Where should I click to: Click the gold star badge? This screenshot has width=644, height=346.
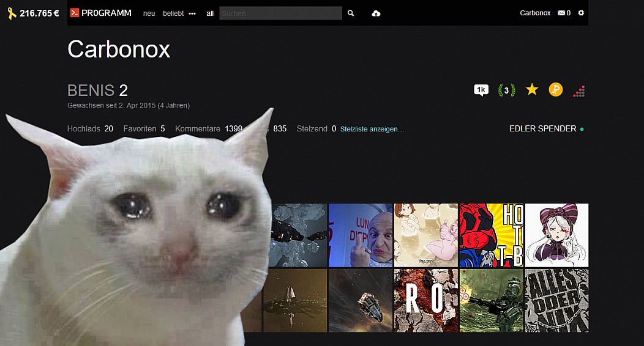pos(532,89)
